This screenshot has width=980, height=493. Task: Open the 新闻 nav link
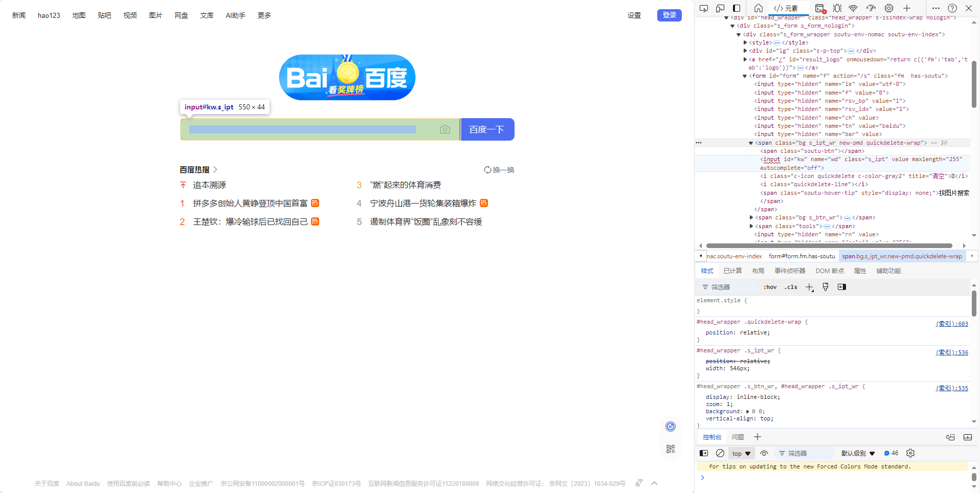click(19, 15)
